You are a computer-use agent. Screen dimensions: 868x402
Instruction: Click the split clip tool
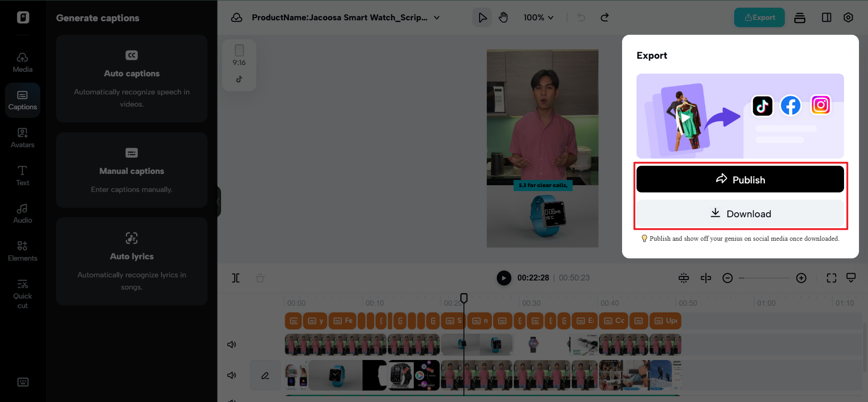(236, 278)
